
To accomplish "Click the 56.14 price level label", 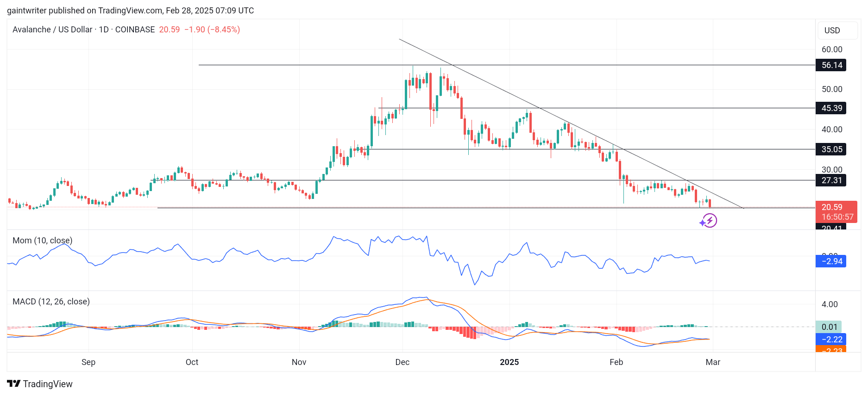I will tap(831, 65).
